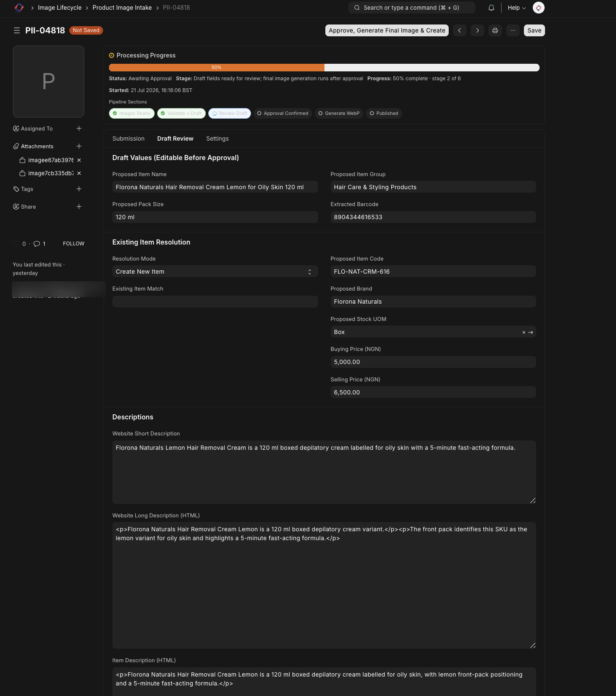The height and width of the screenshot is (696, 616).
Task: Clear the Proposed Stock UOM value
Action: click(524, 332)
